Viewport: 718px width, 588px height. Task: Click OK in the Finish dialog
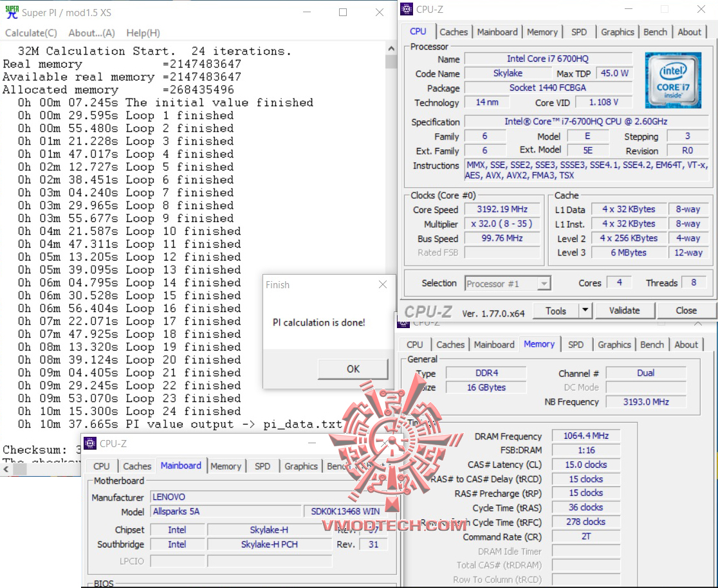pos(353,369)
